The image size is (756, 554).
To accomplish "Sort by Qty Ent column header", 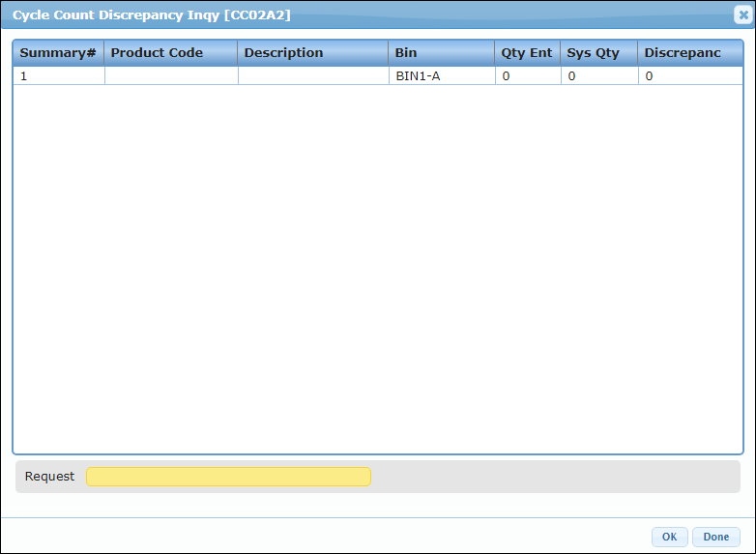I will [527, 53].
